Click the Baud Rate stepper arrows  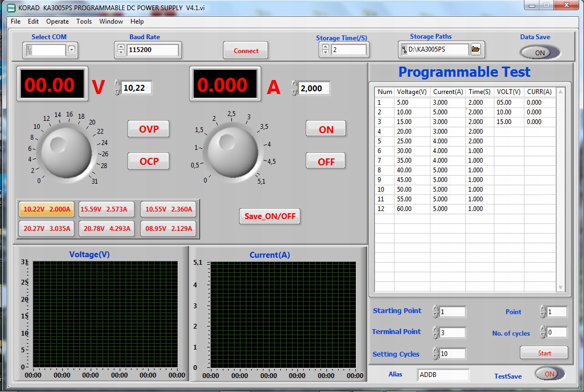pyautogui.click(x=121, y=50)
